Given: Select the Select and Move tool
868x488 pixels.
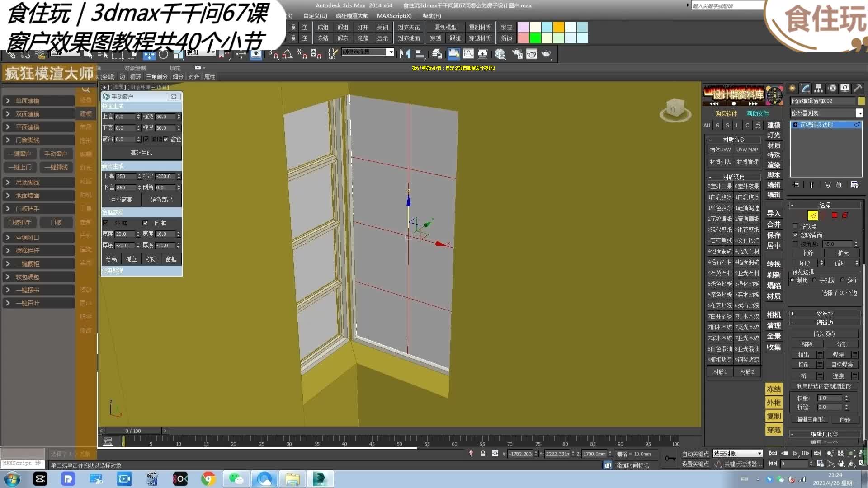Looking at the screenshot, I should [x=150, y=54].
